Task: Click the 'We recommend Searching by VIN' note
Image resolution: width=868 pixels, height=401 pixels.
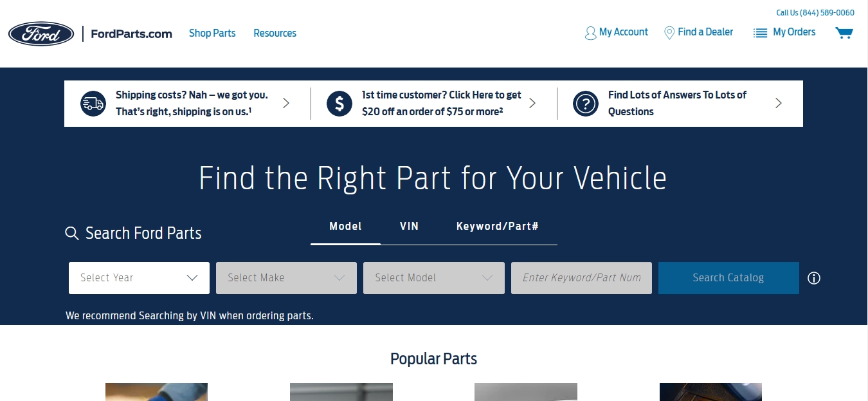Action: (x=190, y=316)
